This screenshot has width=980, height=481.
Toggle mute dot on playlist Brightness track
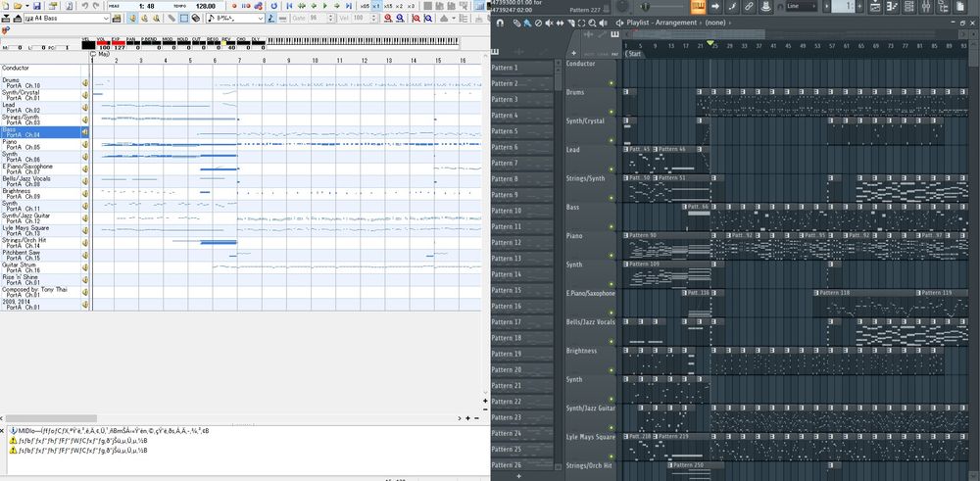612,370
